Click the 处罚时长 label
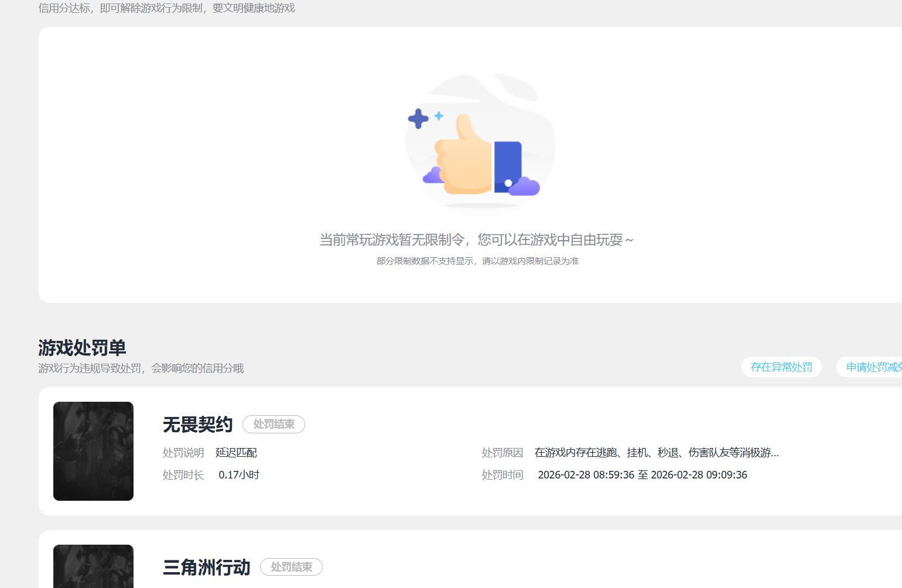902x588 pixels. click(183, 475)
